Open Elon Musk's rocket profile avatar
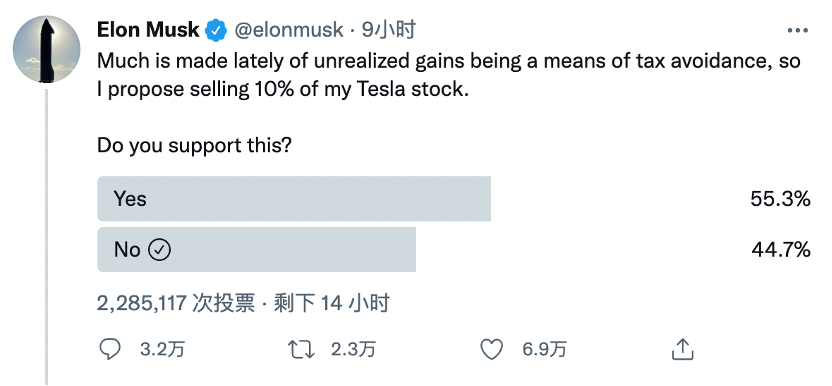Image resolution: width=832 pixels, height=386 pixels. coord(47,49)
